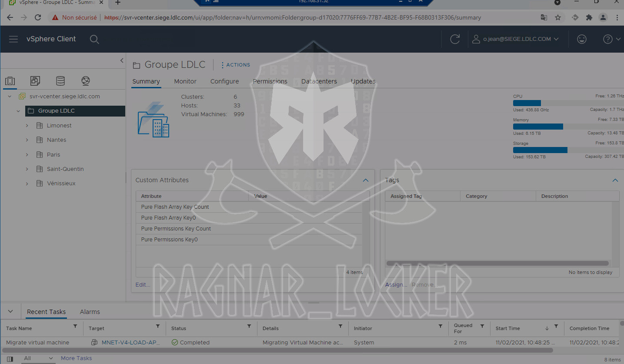This screenshot has height=364, width=624.
Task: Open the Alarms tab
Action: tap(90, 312)
